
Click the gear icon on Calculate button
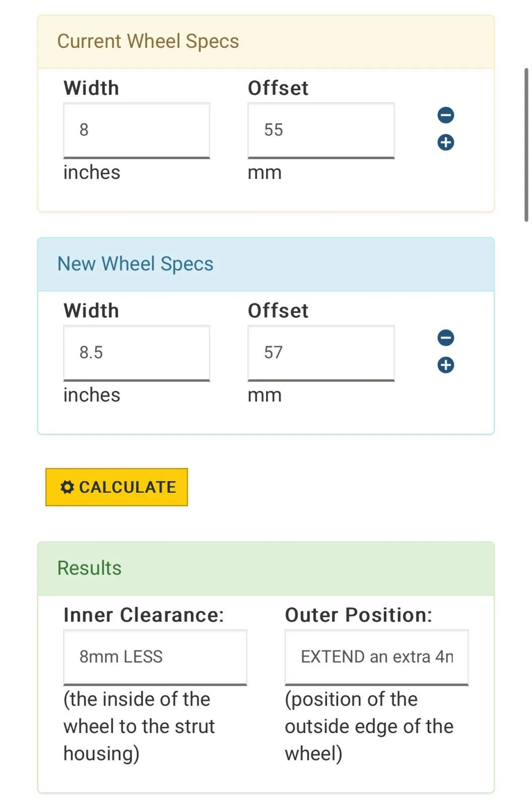tap(67, 487)
